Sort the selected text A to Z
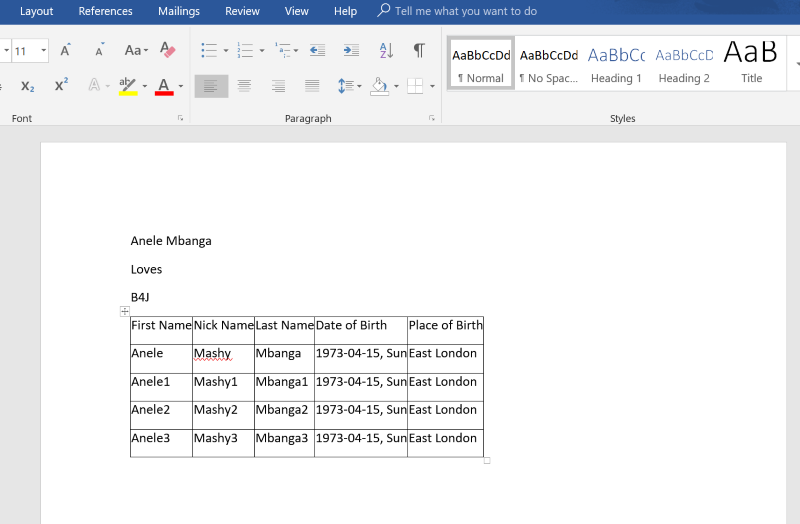The image size is (800, 524). point(386,50)
